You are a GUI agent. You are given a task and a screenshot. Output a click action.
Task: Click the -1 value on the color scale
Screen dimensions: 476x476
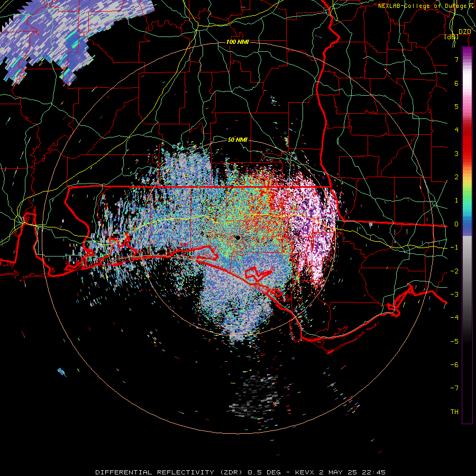(454, 248)
